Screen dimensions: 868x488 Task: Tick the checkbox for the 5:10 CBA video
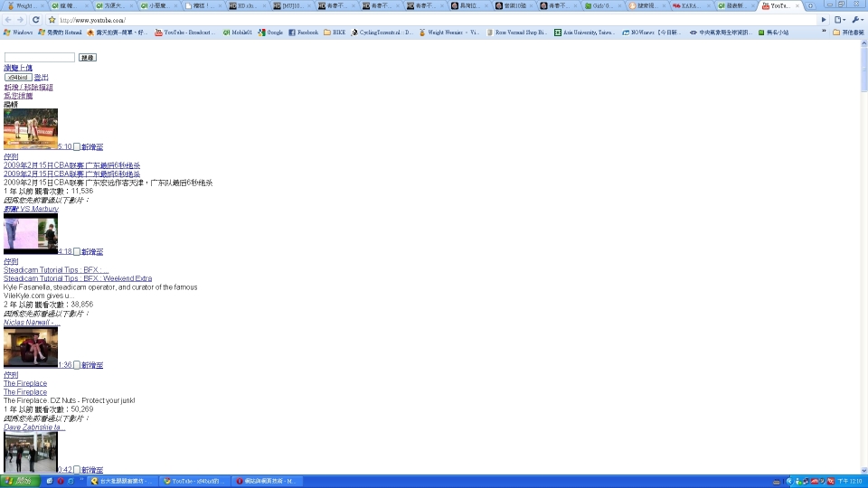point(77,147)
